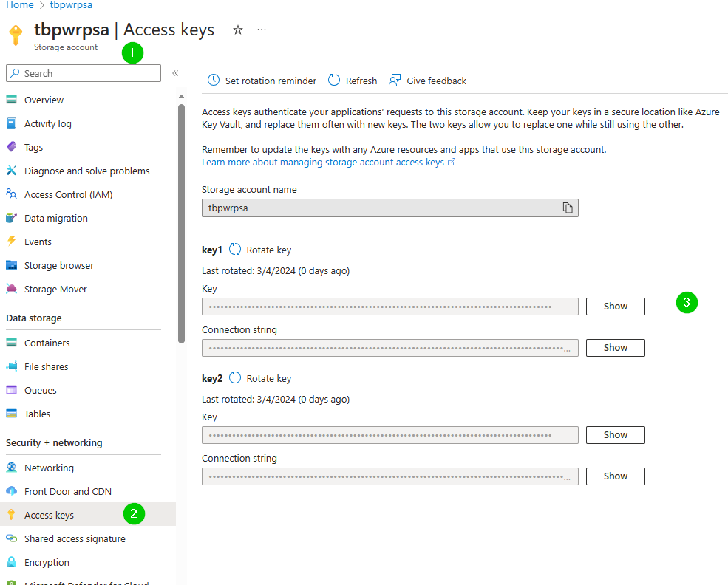The image size is (728, 585).
Task: Click the rotate icon next to key1
Action: click(x=235, y=250)
